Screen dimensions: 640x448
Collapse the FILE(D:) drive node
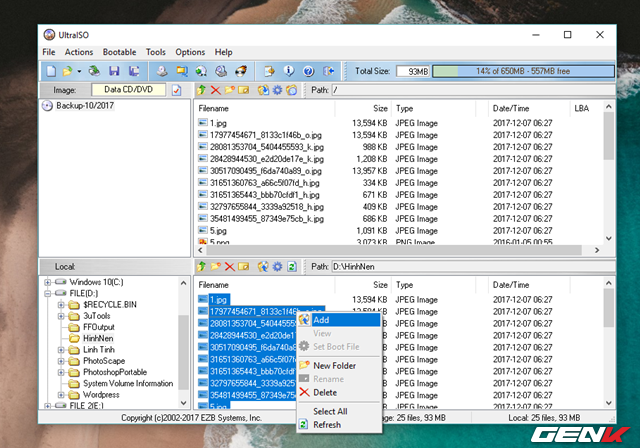pos(48,293)
